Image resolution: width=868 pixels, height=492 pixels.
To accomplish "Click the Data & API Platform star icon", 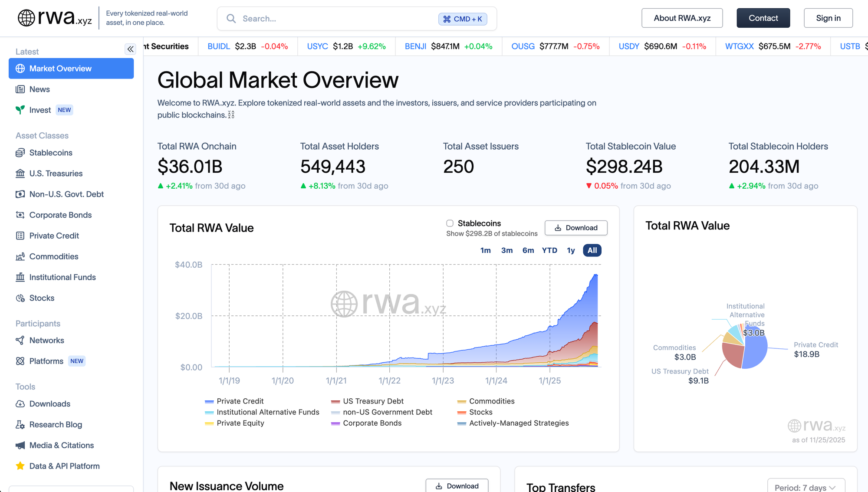I will [20, 466].
